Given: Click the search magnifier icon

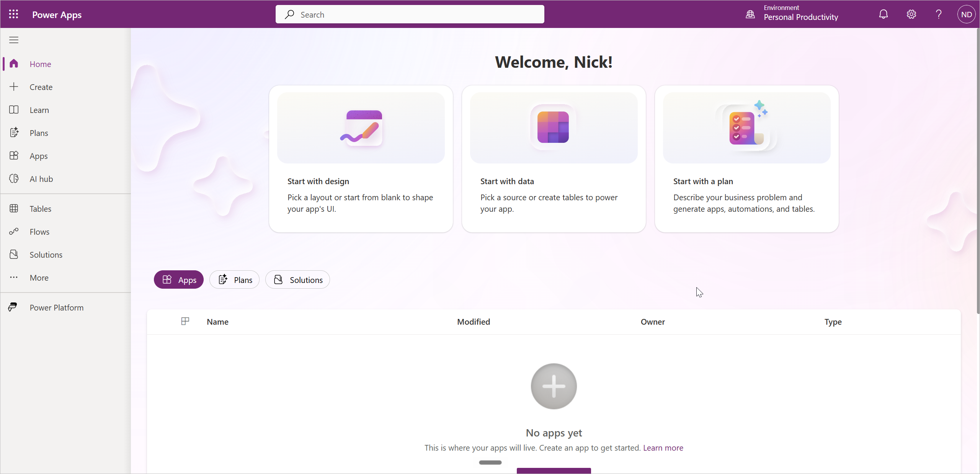Looking at the screenshot, I should pyautogui.click(x=289, y=15).
